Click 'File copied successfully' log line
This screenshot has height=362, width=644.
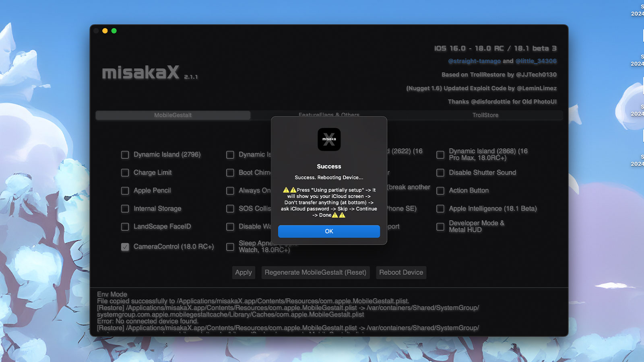click(253, 301)
